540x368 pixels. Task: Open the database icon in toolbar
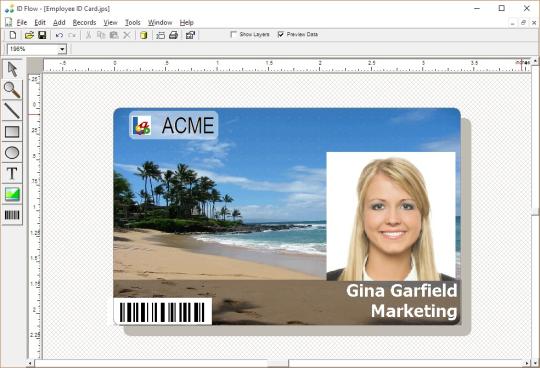144,35
